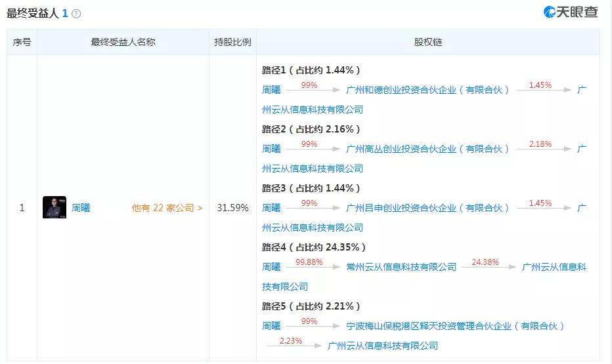Click 周曦 in the 路径5 equity chain
Image resolution: width=612 pixels, height=364 pixels.
tap(271, 326)
